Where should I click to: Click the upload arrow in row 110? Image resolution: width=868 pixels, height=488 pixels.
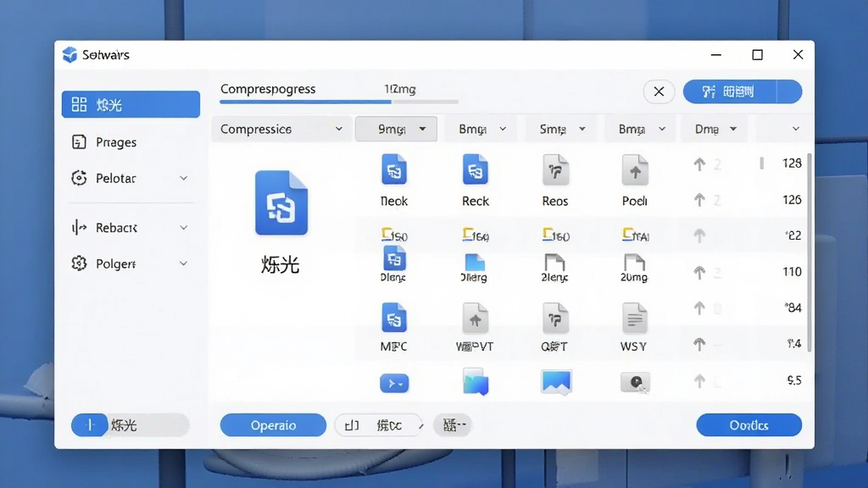click(699, 272)
